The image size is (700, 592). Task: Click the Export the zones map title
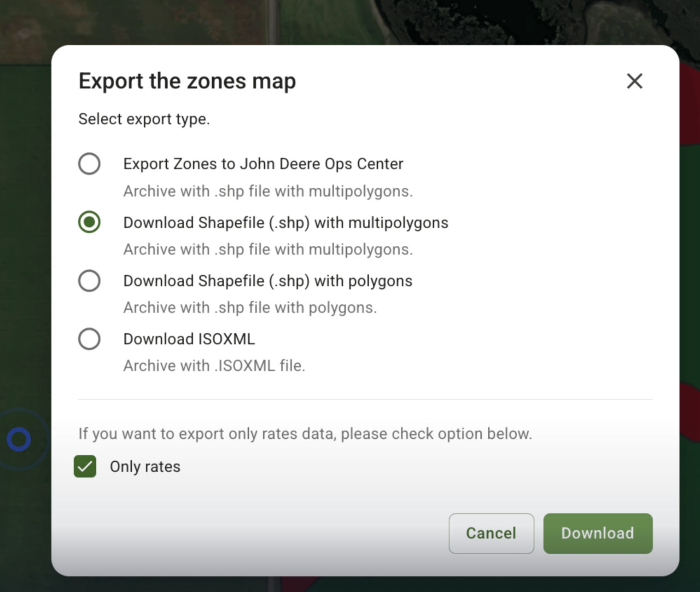(x=187, y=81)
